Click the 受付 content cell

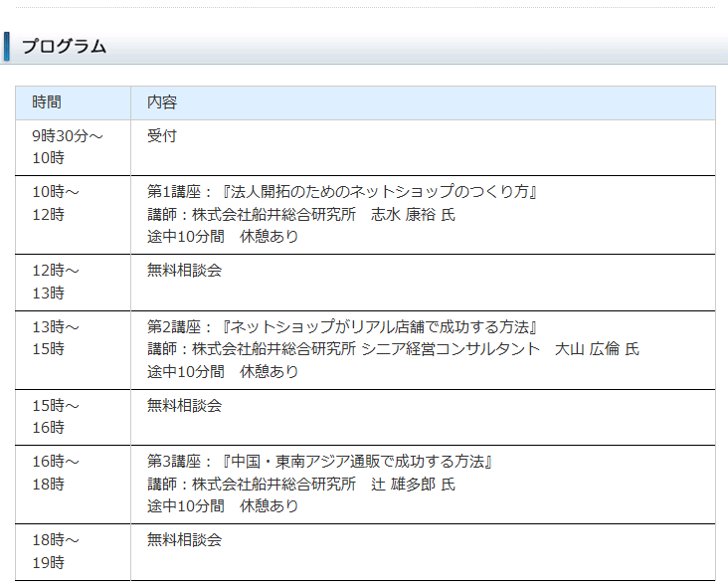pyautogui.click(x=423, y=147)
